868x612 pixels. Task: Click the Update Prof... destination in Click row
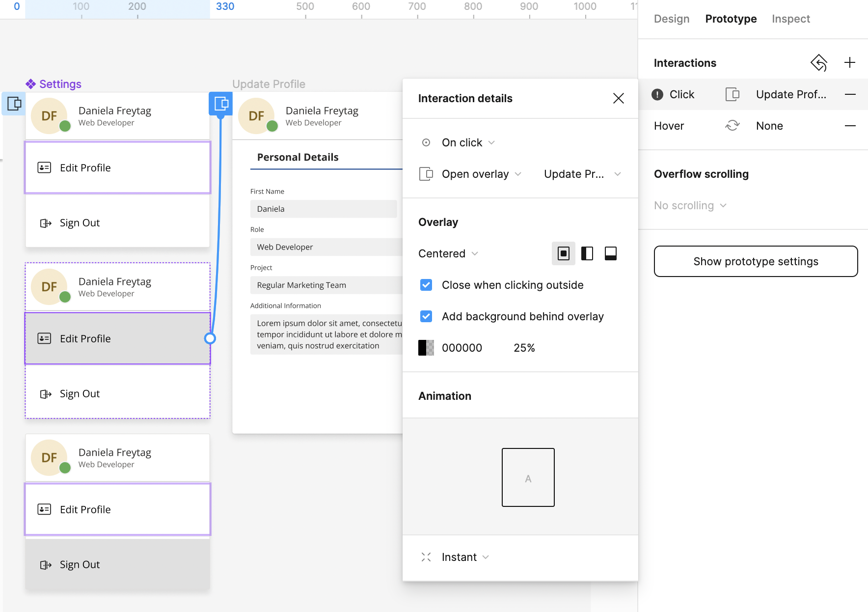[791, 94]
